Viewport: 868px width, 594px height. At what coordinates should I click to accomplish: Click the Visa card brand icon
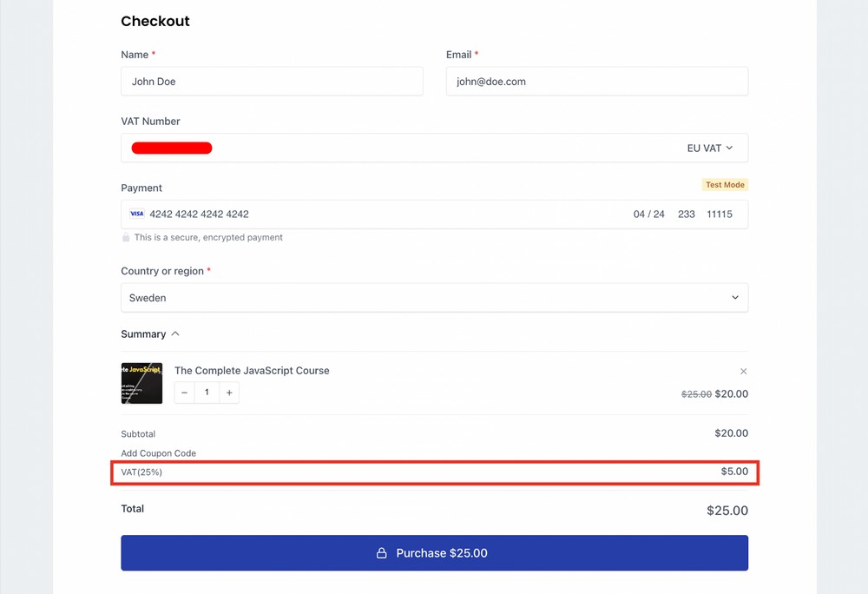tap(138, 214)
